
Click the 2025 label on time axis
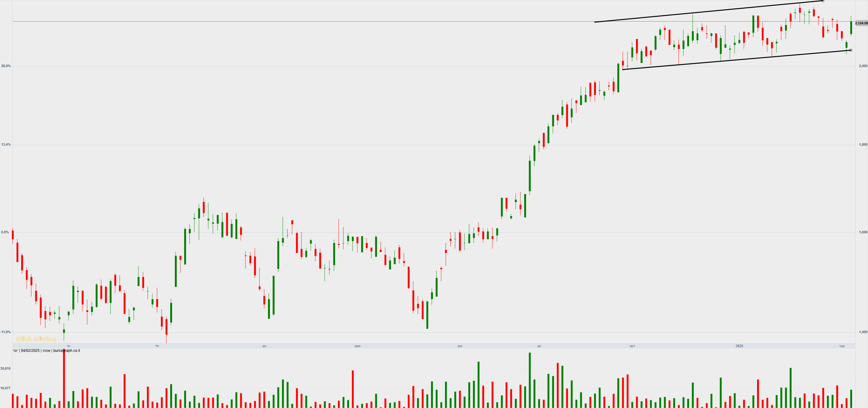coord(739,346)
